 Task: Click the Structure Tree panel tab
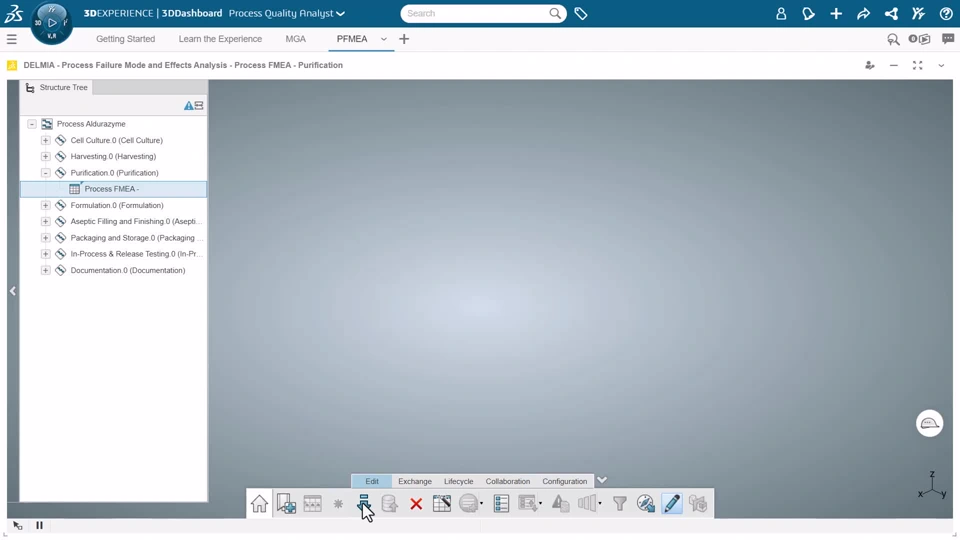point(57,88)
